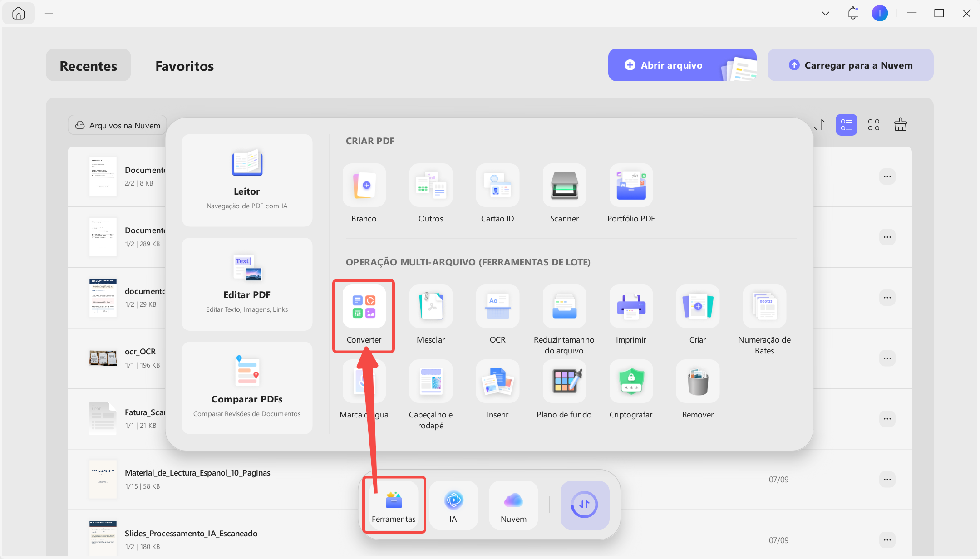Open the Cartão ID tool
Screen dimensions: 980x559
[x=497, y=185]
